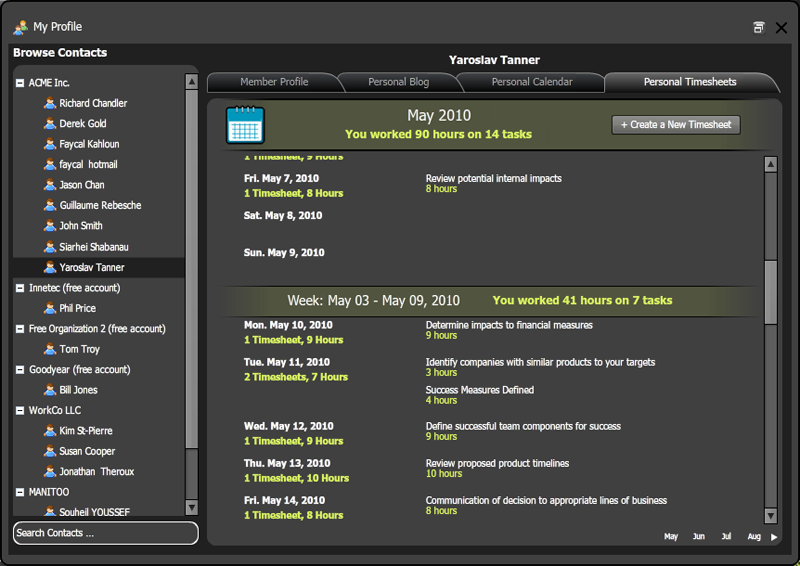Click Richard Chandler's contact avatar icon
Screen dimensions: 800x566
tap(50, 103)
